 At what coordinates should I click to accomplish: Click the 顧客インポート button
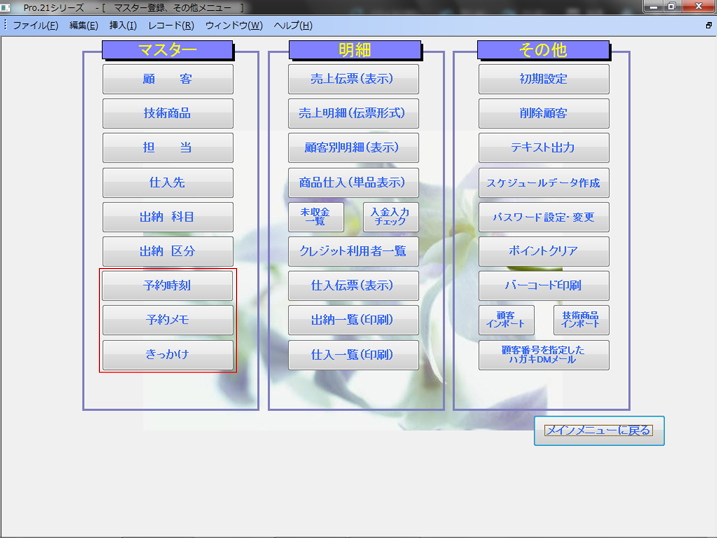506,320
